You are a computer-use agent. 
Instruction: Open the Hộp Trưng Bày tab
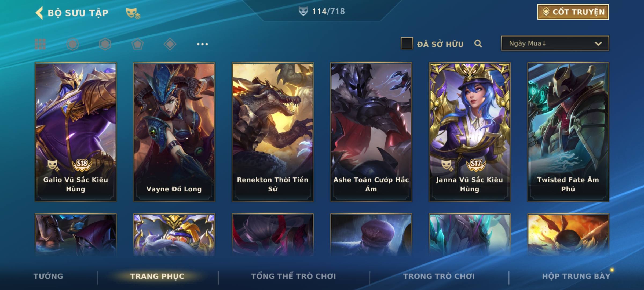click(x=576, y=276)
